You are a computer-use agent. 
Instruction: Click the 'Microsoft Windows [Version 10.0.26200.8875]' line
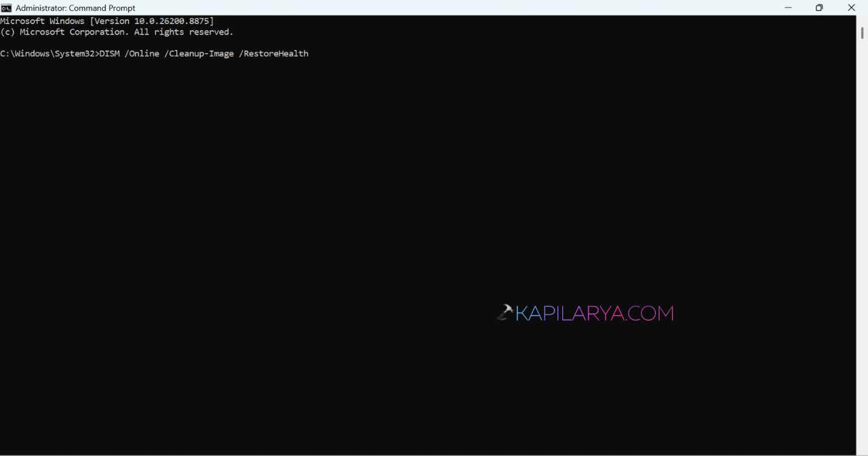tap(106, 22)
